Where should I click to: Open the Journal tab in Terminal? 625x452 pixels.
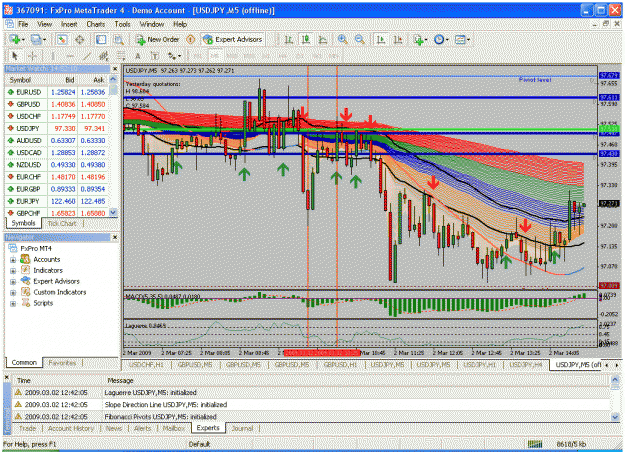(x=242, y=428)
